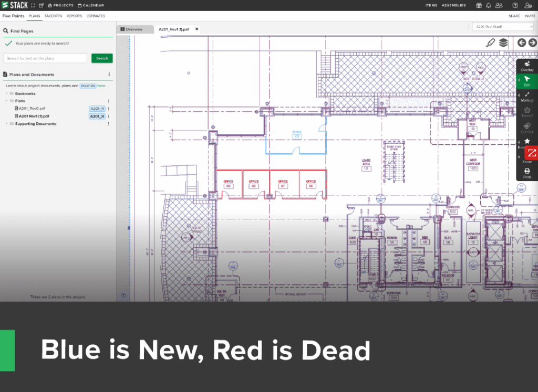Expand the Bookmark tool flyout arrow

[519, 142]
